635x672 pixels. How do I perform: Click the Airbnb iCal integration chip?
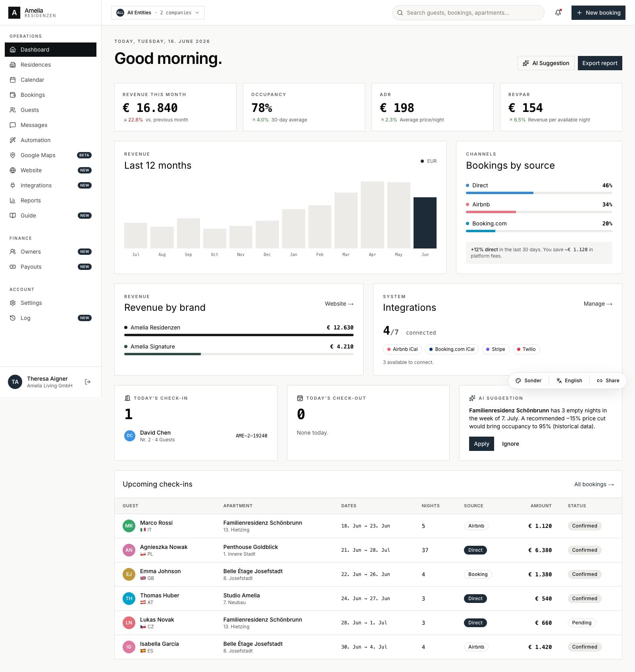(x=402, y=349)
